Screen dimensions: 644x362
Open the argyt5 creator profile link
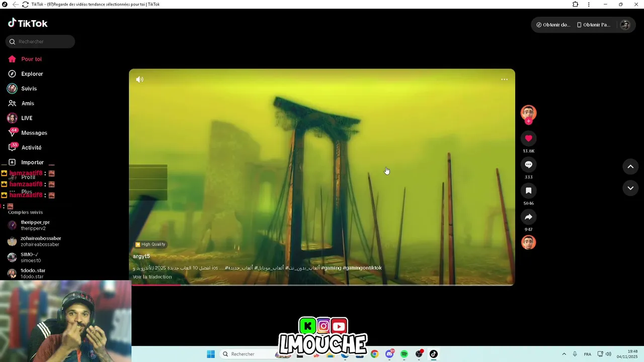(141, 256)
